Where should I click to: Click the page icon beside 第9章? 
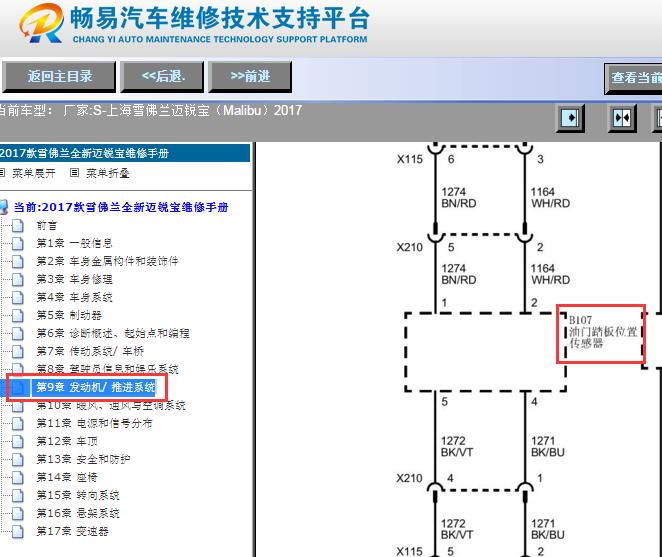pos(18,387)
